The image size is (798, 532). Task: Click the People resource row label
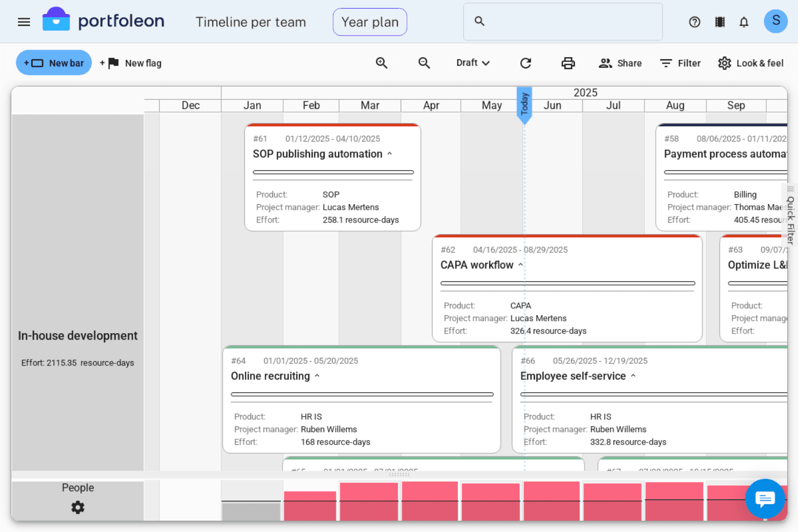point(78,488)
